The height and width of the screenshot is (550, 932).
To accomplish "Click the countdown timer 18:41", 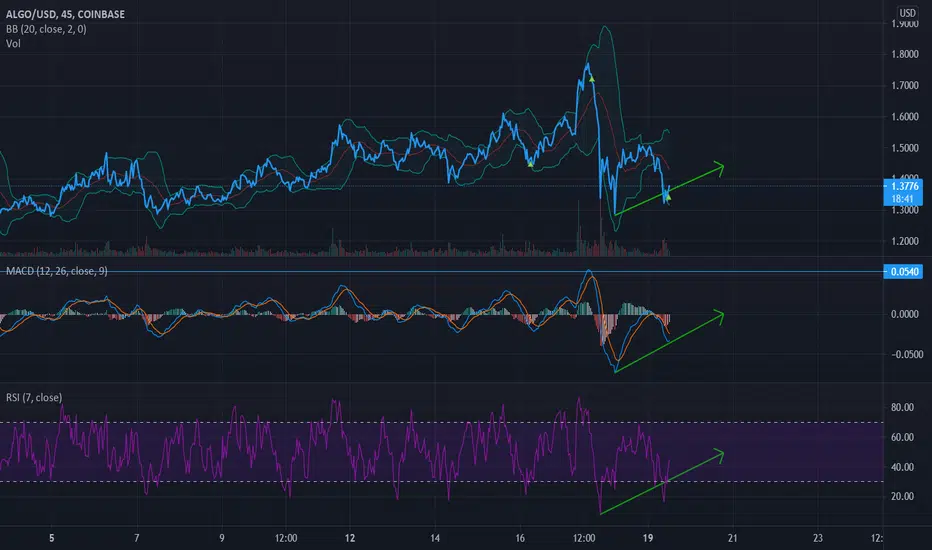I will (902, 199).
